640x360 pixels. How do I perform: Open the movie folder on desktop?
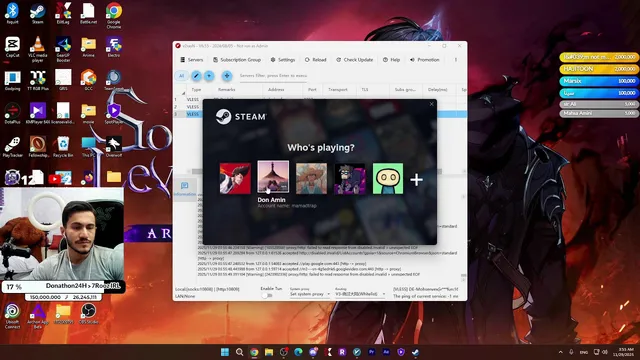point(88,113)
